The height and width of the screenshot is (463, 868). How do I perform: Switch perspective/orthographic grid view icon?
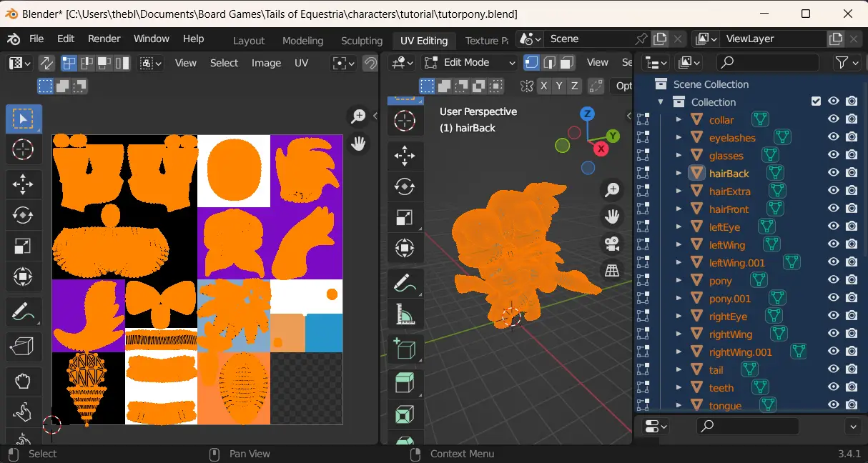coord(612,270)
